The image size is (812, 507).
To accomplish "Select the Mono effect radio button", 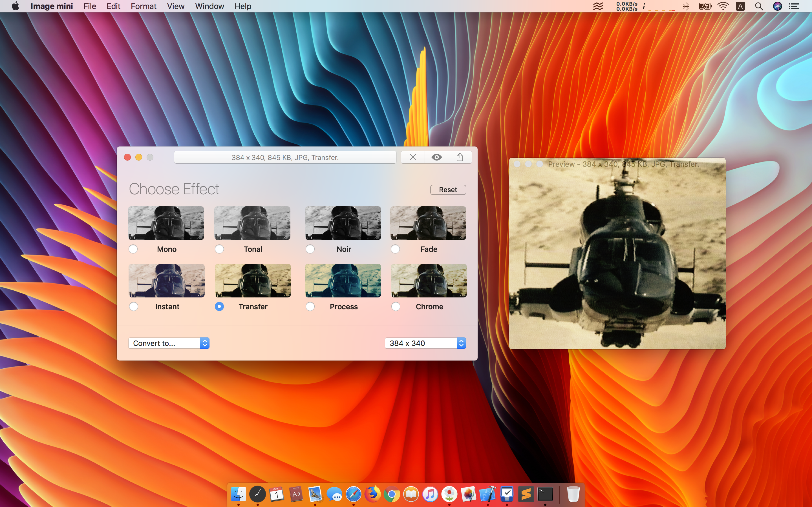I will 133,249.
